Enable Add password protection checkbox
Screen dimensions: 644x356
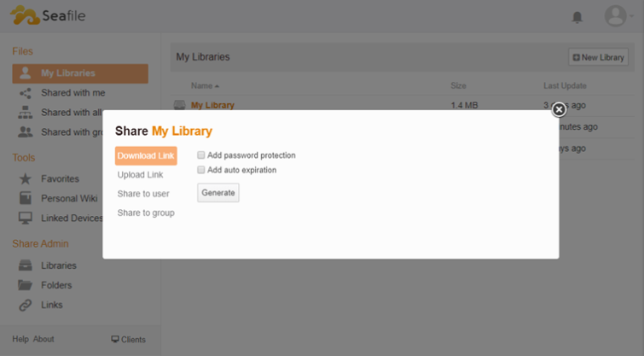click(x=200, y=155)
